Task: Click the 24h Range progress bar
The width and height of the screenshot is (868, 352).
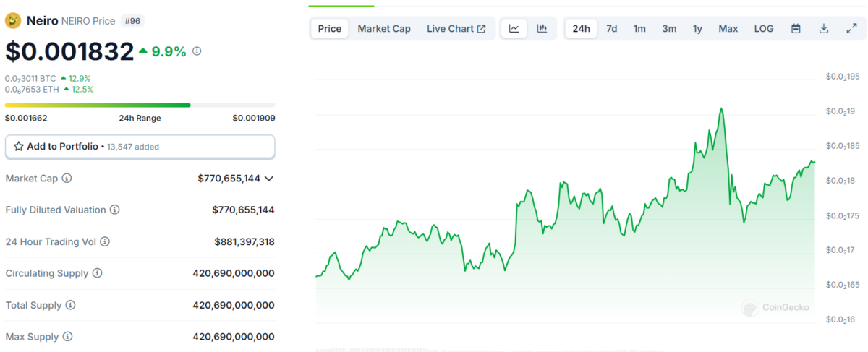Action: tap(140, 105)
